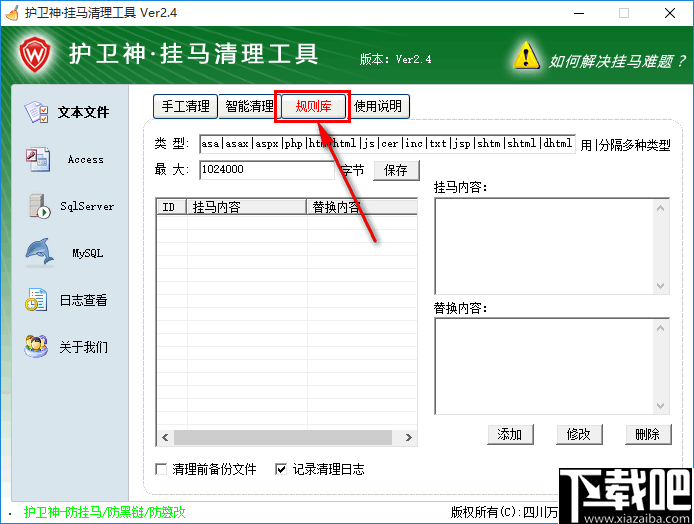Screen dimensions: 694x524
Task: Click the text file documents icon
Action: (37, 112)
